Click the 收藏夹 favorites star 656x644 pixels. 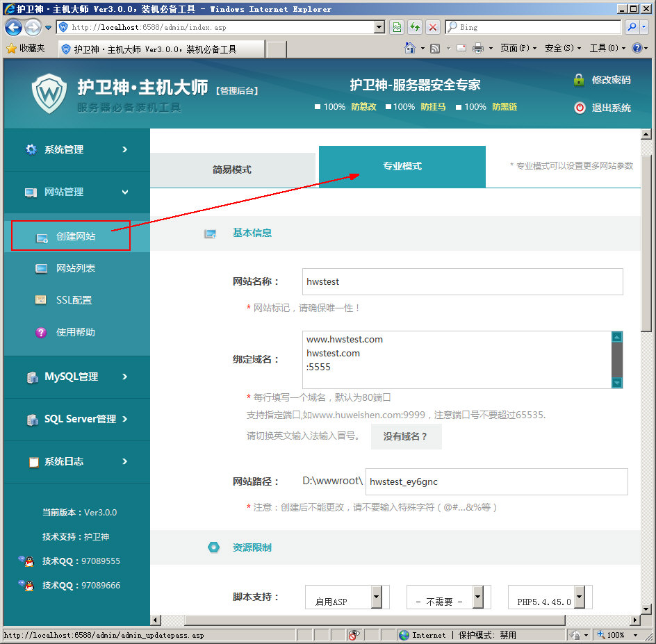[11, 49]
